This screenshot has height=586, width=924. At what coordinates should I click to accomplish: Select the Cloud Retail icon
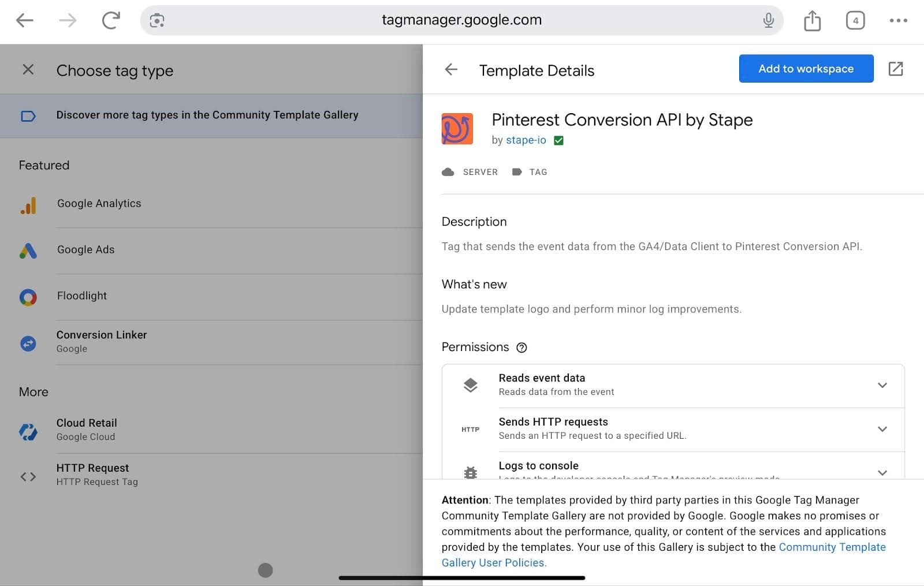(x=27, y=430)
